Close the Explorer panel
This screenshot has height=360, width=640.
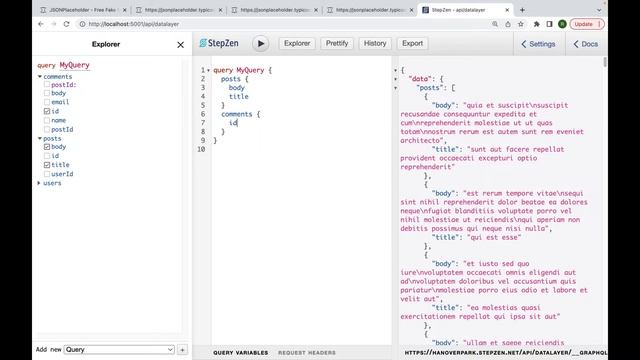180,45
